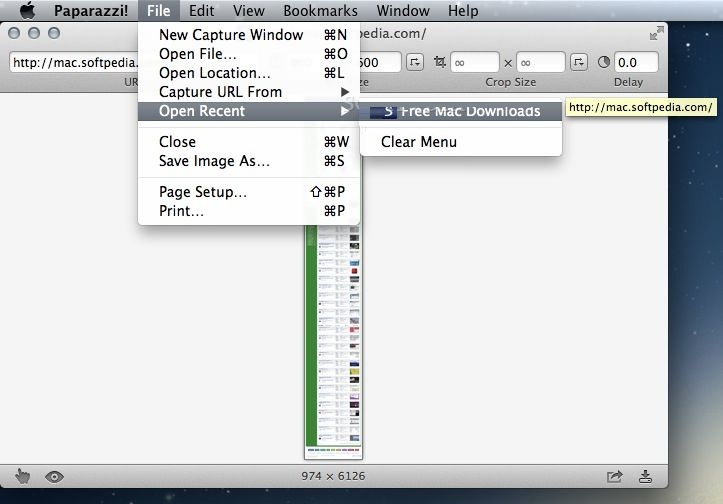The height and width of the screenshot is (504, 723).
Task: Enter full screen using the arrows icon
Action: (656, 33)
